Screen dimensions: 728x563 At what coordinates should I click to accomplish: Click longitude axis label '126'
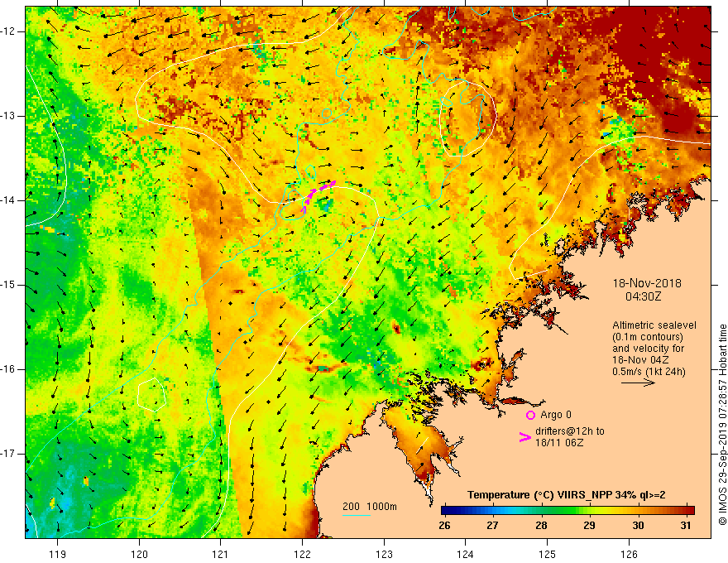(x=629, y=554)
